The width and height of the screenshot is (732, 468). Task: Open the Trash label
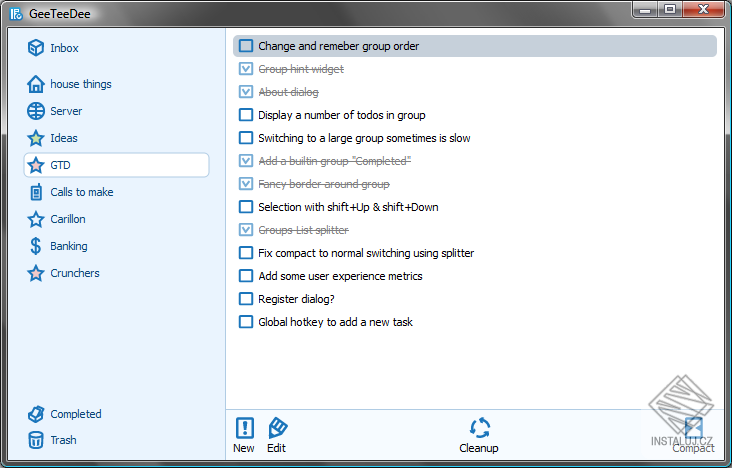63,440
